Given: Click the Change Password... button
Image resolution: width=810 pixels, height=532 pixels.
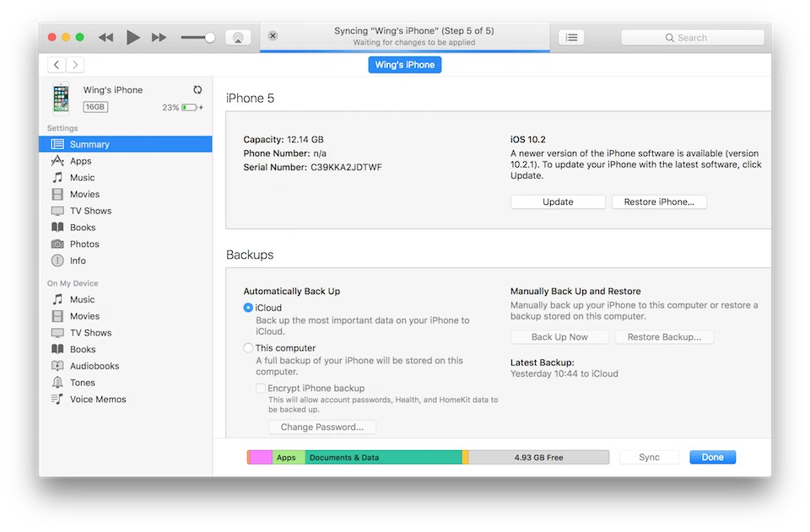Looking at the screenshot, I should [x=321, y=427].
